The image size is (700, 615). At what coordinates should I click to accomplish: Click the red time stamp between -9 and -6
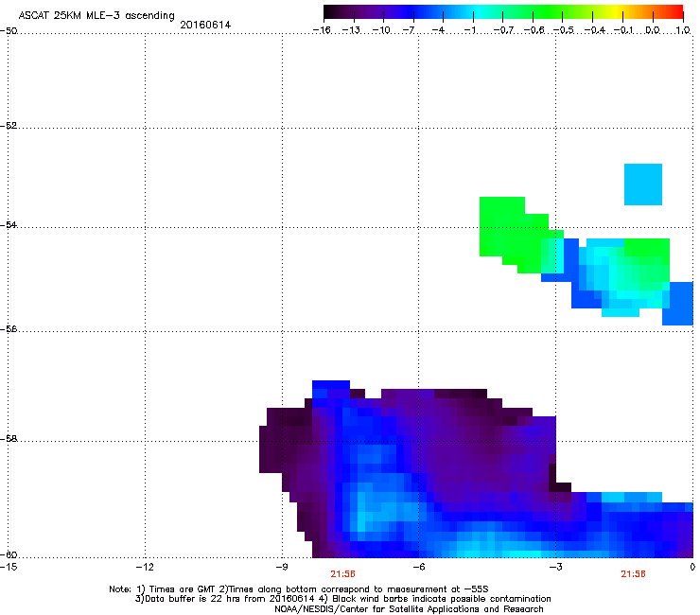click(342, 574)
